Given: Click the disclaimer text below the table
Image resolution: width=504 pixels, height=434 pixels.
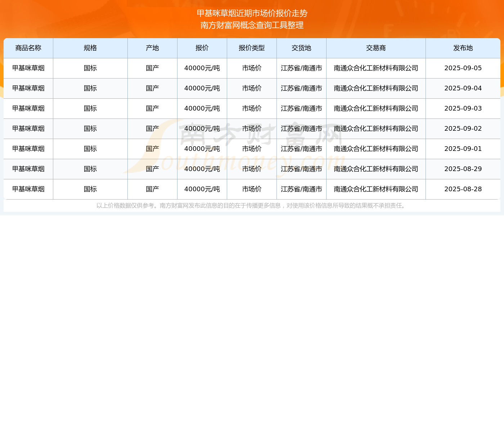Looking at the screenshot, I should tap(252, 206).
